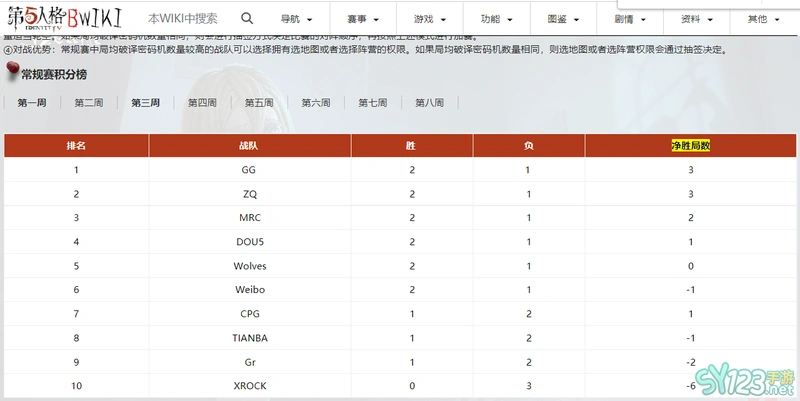
Task: Click team name TIANBA in table
Action: 250,338
